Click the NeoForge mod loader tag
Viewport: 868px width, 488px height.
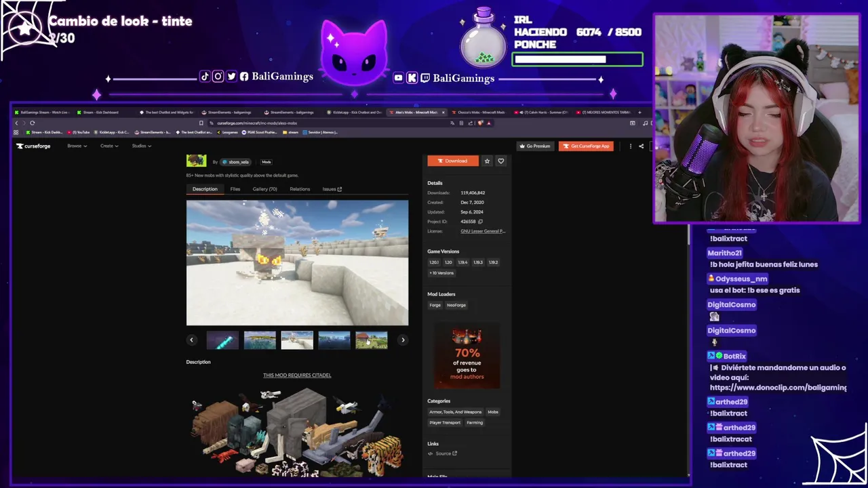tap(456, 305)
